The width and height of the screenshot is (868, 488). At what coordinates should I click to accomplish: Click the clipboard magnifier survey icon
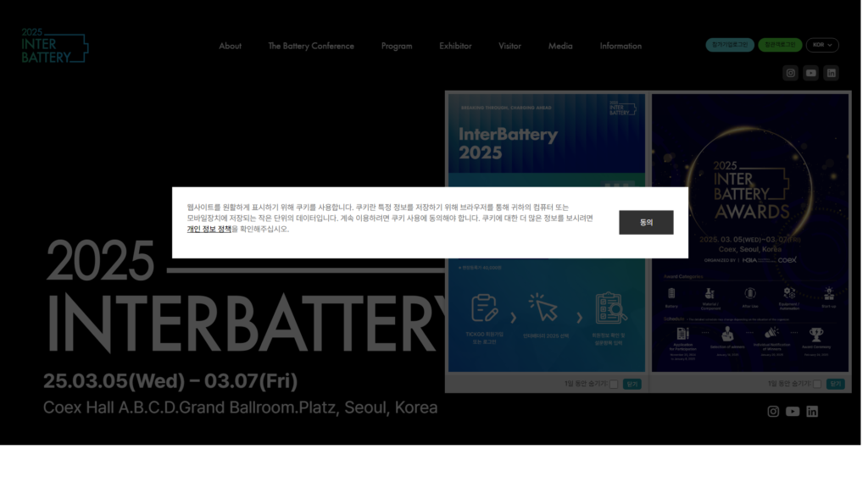click(x=610, y=308)
